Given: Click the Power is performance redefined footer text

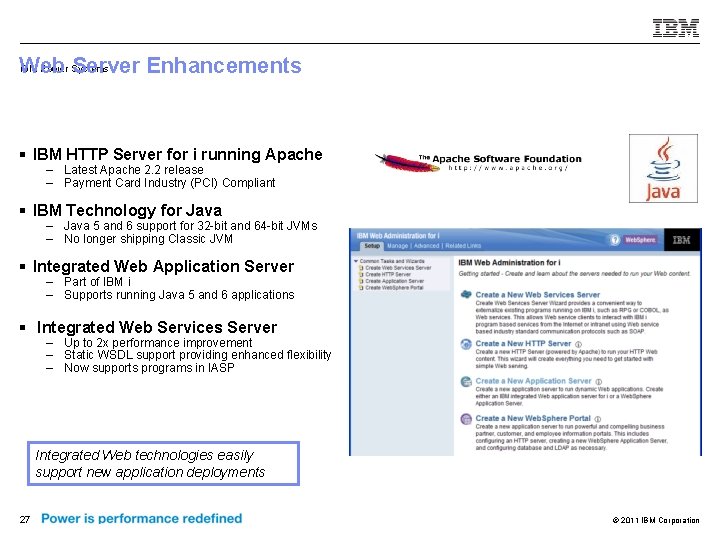Looking at the screenshot, I should (141, 518).
